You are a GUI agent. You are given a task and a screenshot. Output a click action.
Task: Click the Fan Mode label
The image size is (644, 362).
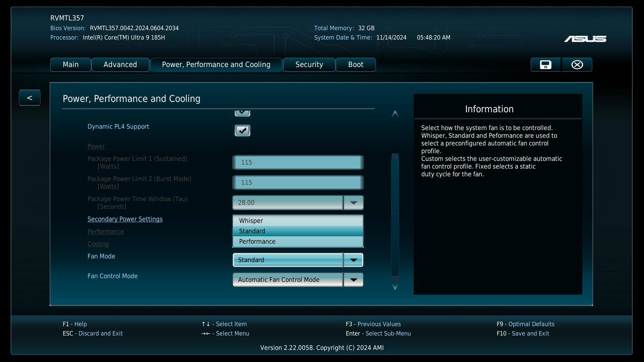pyautogui.click(x=101, y=256)
